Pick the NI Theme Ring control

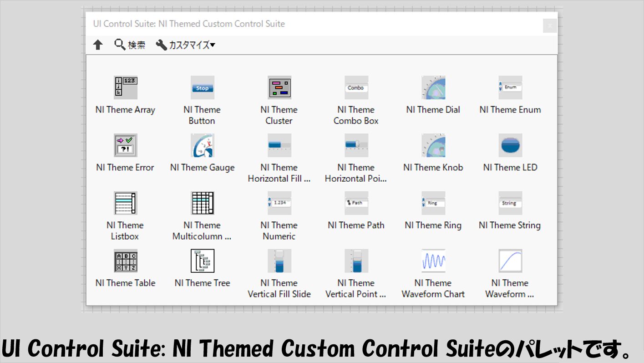pos(433,203)
